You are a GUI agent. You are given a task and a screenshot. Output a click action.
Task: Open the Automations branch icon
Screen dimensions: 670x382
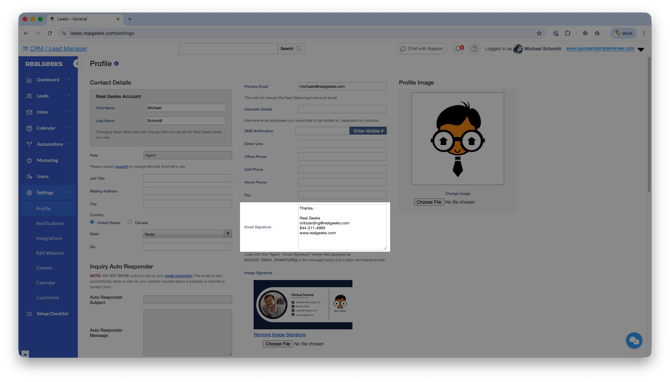tap(29, 144)
